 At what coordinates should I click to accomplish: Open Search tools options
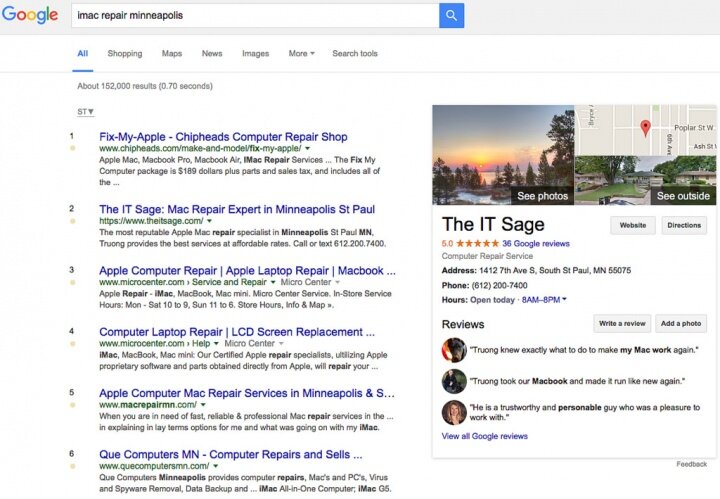tap(355, 53)
